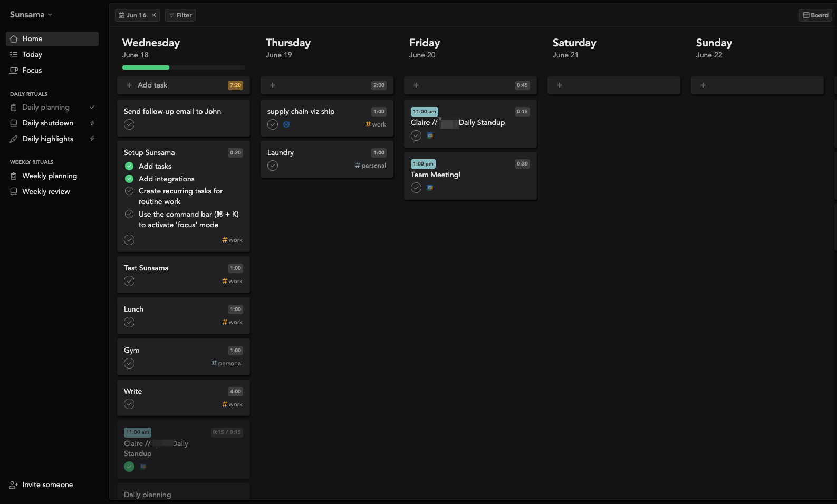Click Thursday's 2:00 total time badge
837x504 pixels.
[379, 85]
